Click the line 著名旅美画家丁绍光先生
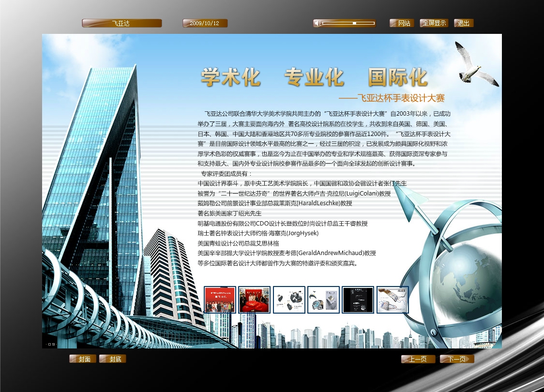 [230, 213]
